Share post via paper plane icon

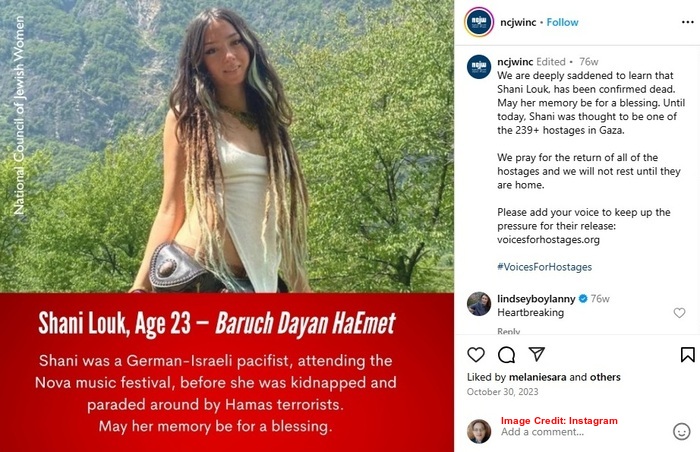coord(537,354)
